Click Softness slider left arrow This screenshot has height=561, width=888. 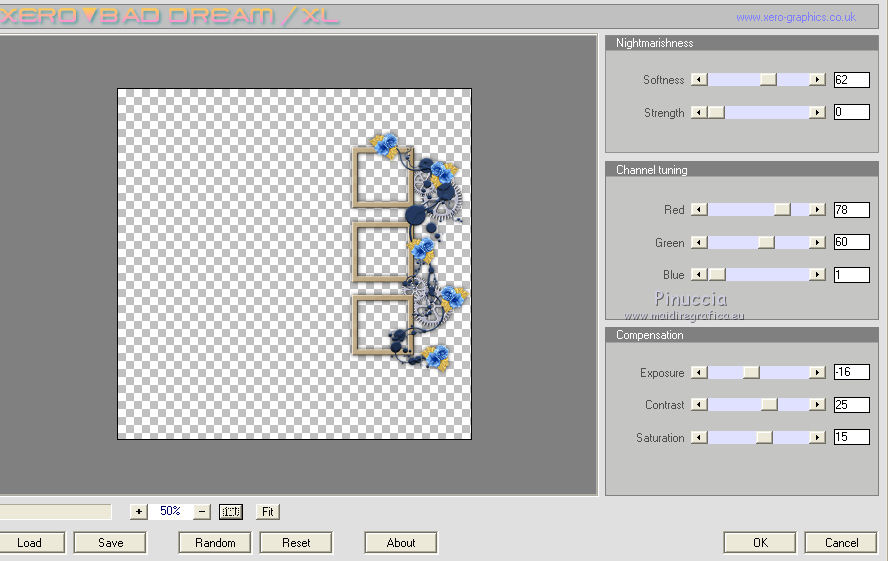[699, 80]
